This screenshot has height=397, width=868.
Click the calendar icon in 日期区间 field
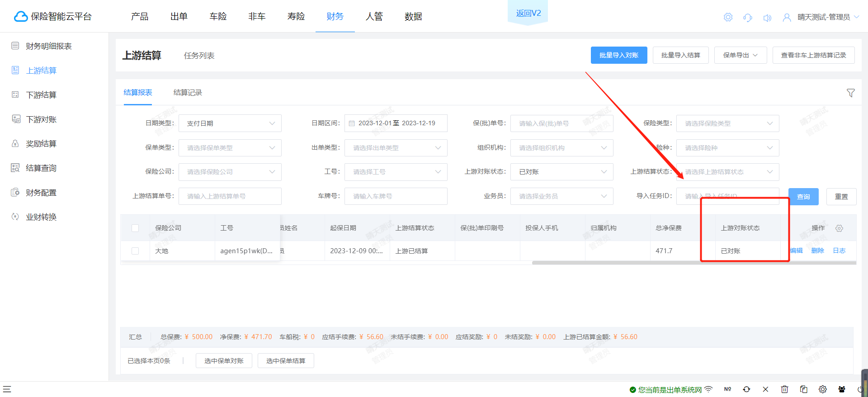click(x=352, y=123)
